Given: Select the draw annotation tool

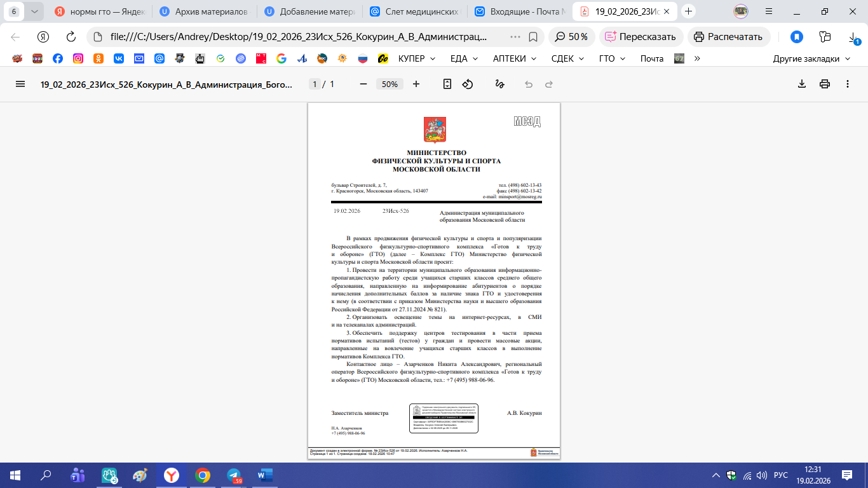Looking at the screenshot, I should click(499, 84).
